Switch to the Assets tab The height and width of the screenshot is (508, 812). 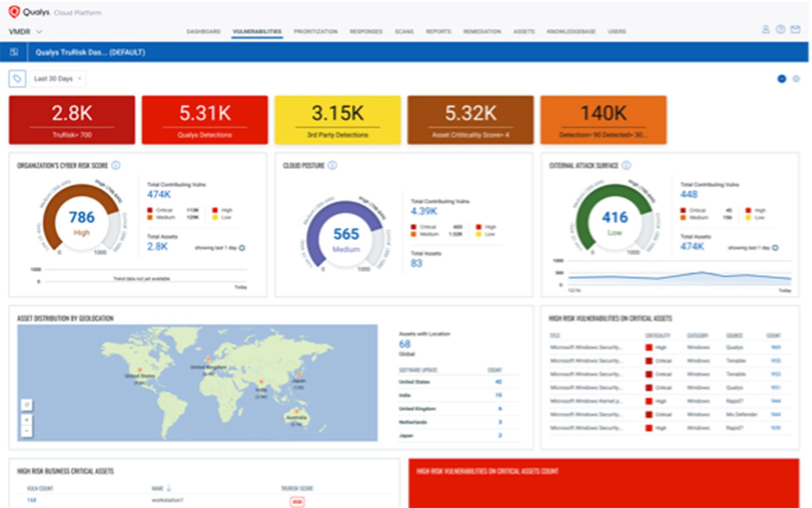(x=524, y=32)
